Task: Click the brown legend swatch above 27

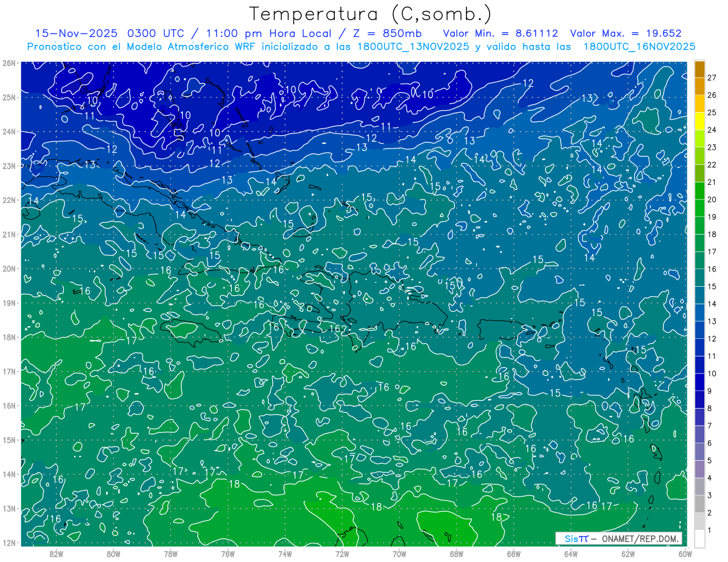Action: [x=699, y=69]
